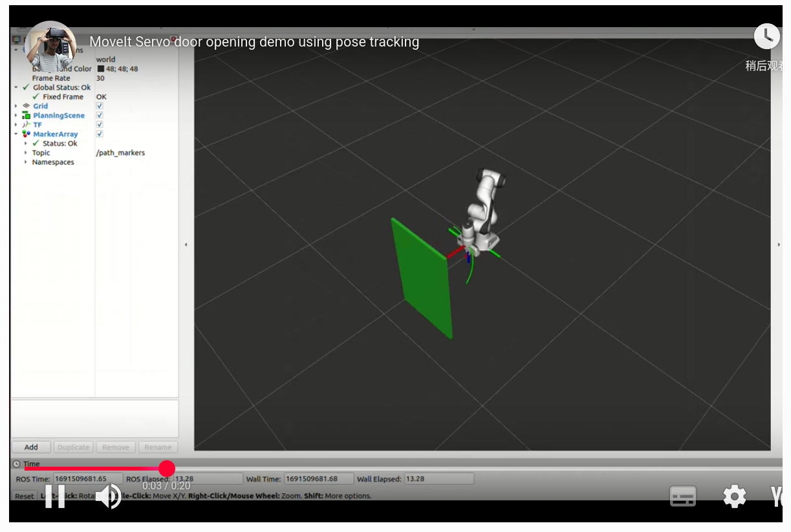Toggle the MarkerArray visibility checkbox
791x532 pixels.
[100, 134]
